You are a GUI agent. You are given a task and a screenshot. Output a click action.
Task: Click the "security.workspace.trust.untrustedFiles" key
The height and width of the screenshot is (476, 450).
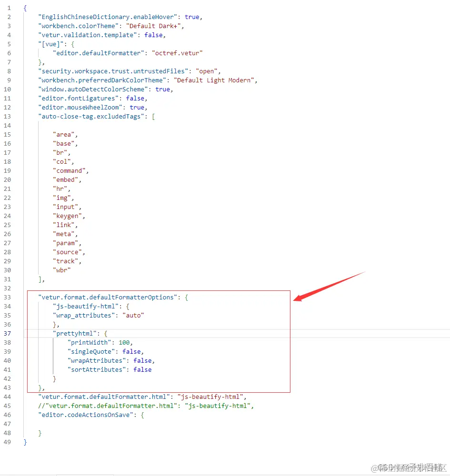113,71
